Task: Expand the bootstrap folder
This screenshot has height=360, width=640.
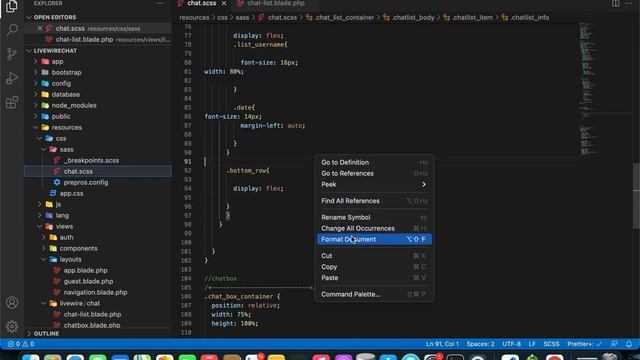Action: pos(66,73)
